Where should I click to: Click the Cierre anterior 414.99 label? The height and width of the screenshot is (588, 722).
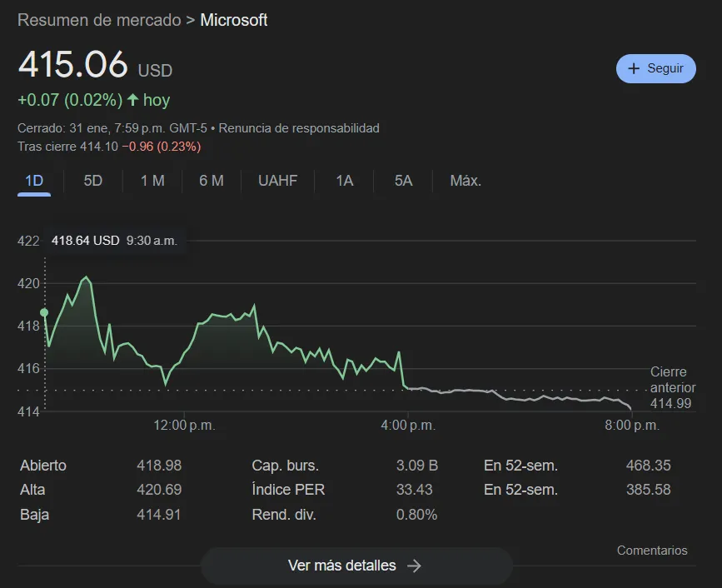[x=673, y=388]
